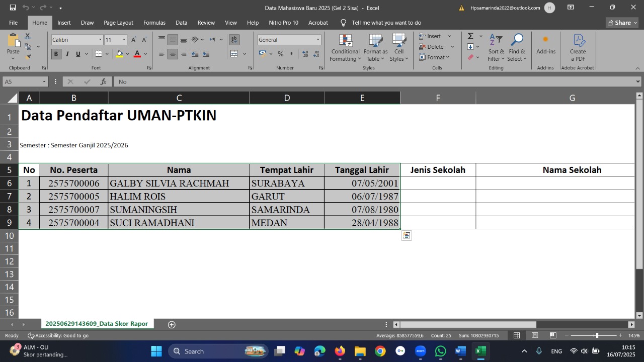Toggle Bold formatting button

pyautogui.click(x=56, y=54)
